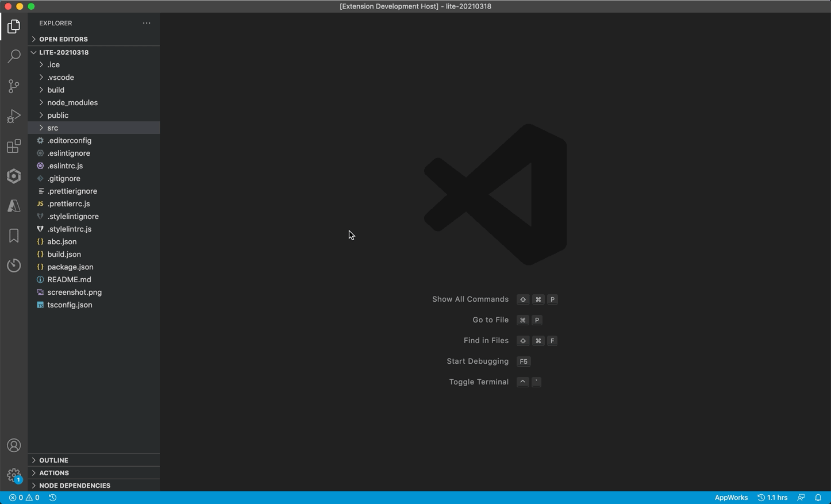The width and height of the screenshot is (831, 504).
Task: Open the .prettierrc.js file
Action: 94,204
